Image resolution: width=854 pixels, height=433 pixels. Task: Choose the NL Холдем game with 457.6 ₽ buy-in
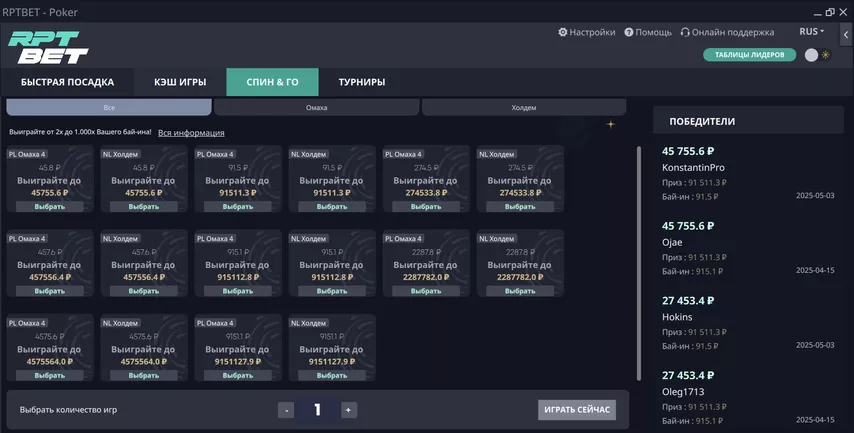point(144,291)
